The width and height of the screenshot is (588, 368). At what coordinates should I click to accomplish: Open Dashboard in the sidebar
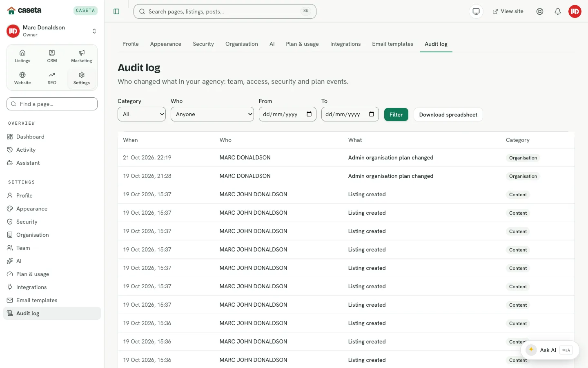[52, 137]
